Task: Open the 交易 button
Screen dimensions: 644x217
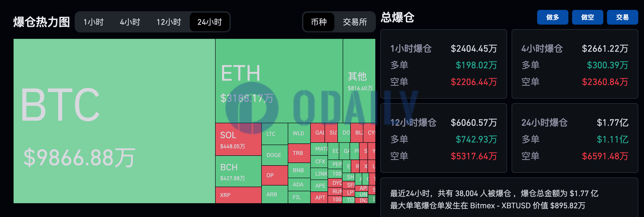Action: (x=622, y=17)
